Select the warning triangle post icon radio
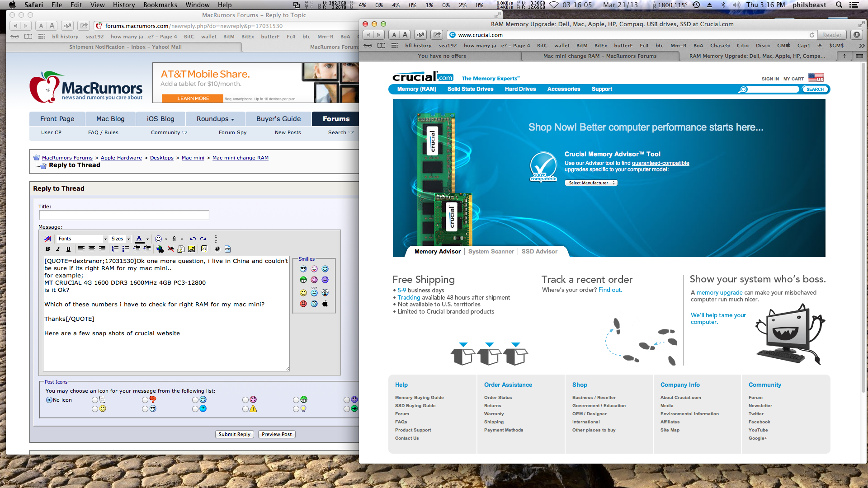Image resolution: width=868 pixels, height=488 pixels. tap(245, 409)
